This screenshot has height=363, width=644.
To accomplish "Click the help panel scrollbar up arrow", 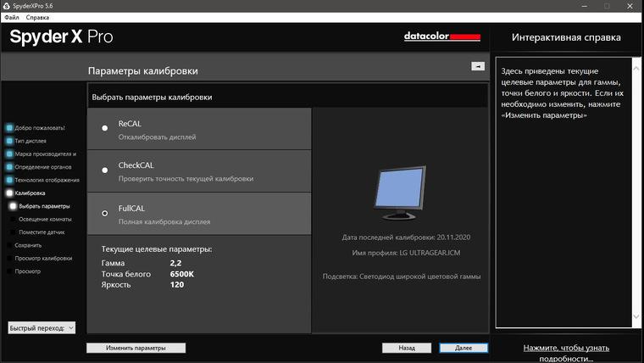I will tap(636, 68).
